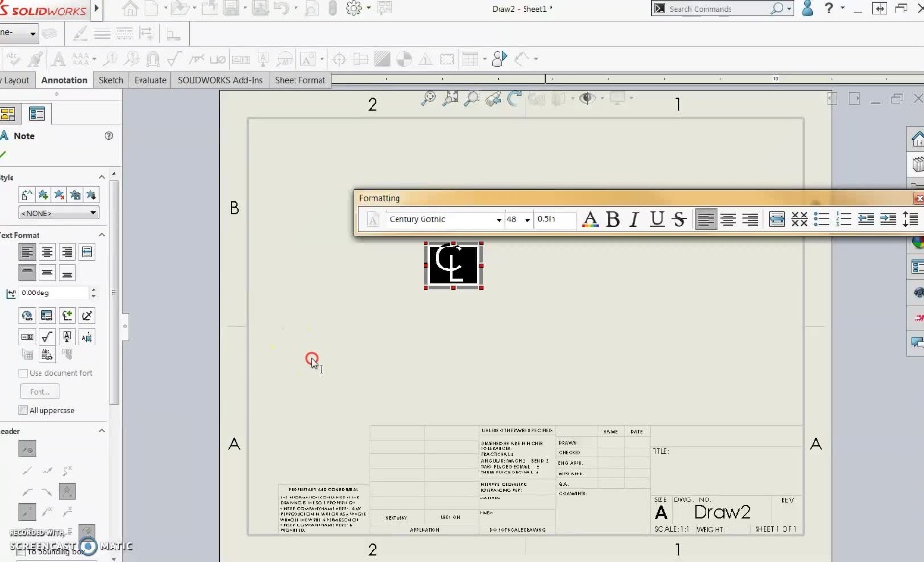Click the Link to Property icon

(47, 316)
